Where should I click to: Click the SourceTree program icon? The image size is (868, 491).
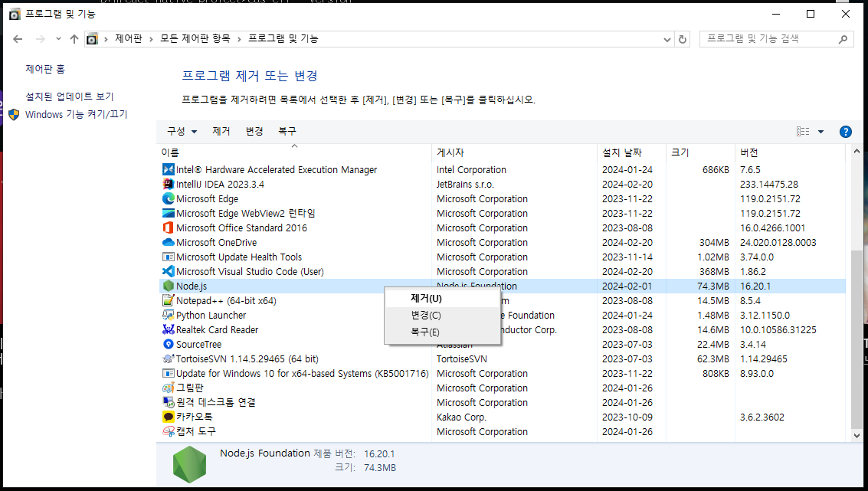pos(169,344)
